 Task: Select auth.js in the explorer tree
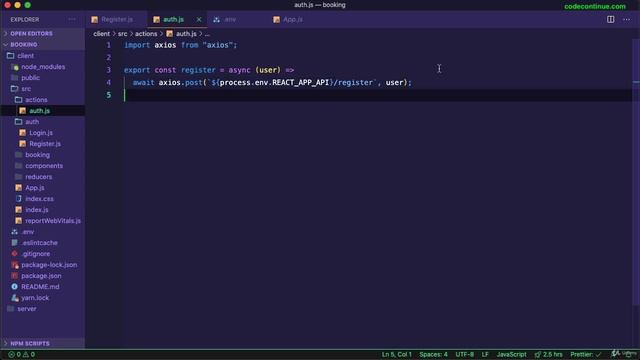coord(42,111)
